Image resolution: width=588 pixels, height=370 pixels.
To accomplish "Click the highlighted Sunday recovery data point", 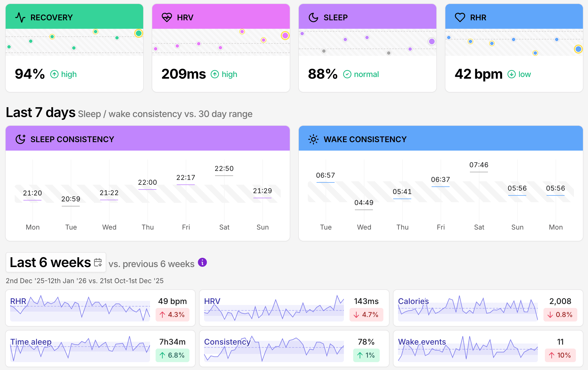I will (x=138, y=33).
